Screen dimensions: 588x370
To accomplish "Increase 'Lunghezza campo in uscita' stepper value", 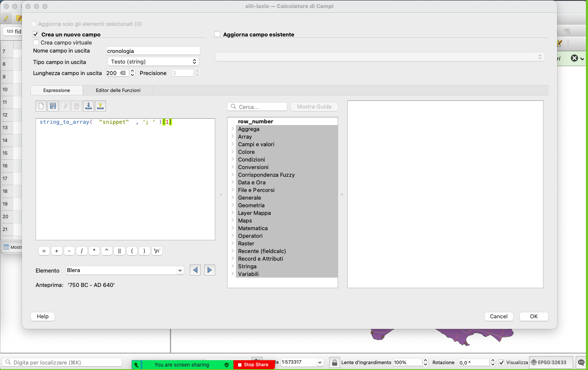I will tap(132, 71).
